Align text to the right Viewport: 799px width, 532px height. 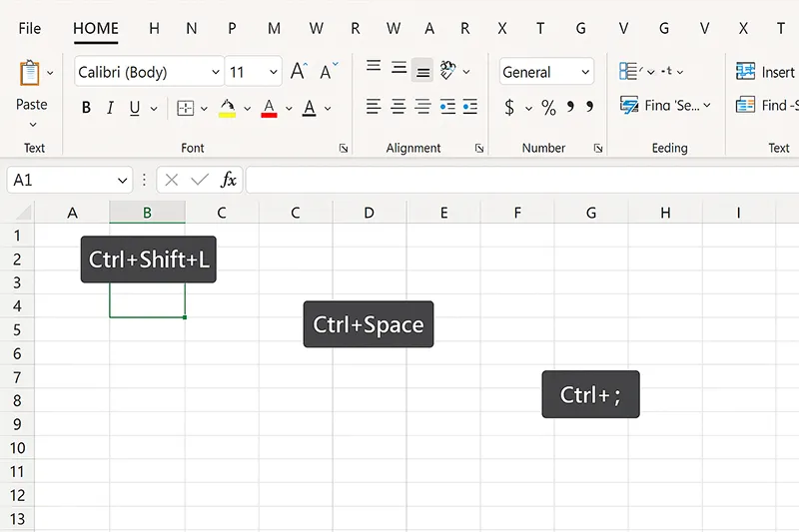click(x=422, y=107)
